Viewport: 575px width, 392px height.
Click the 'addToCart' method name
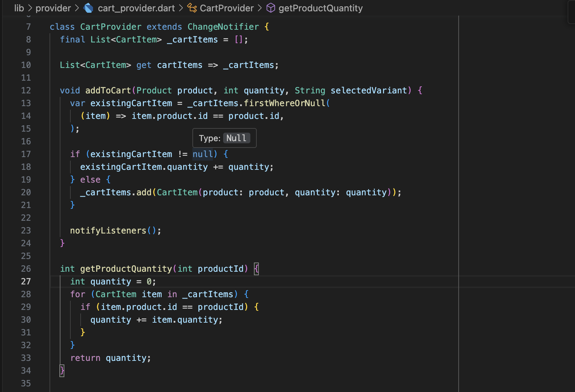coord(108,91)
